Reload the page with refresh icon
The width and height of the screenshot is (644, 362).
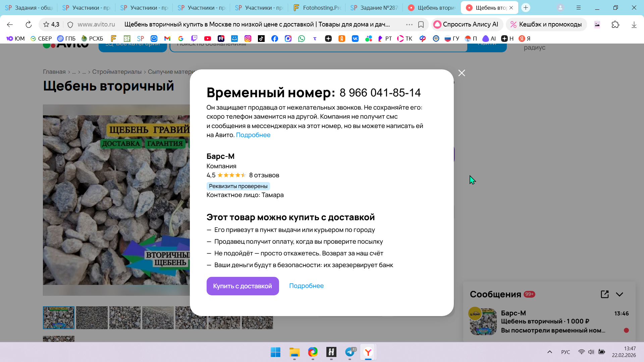(x=29, y=24)
